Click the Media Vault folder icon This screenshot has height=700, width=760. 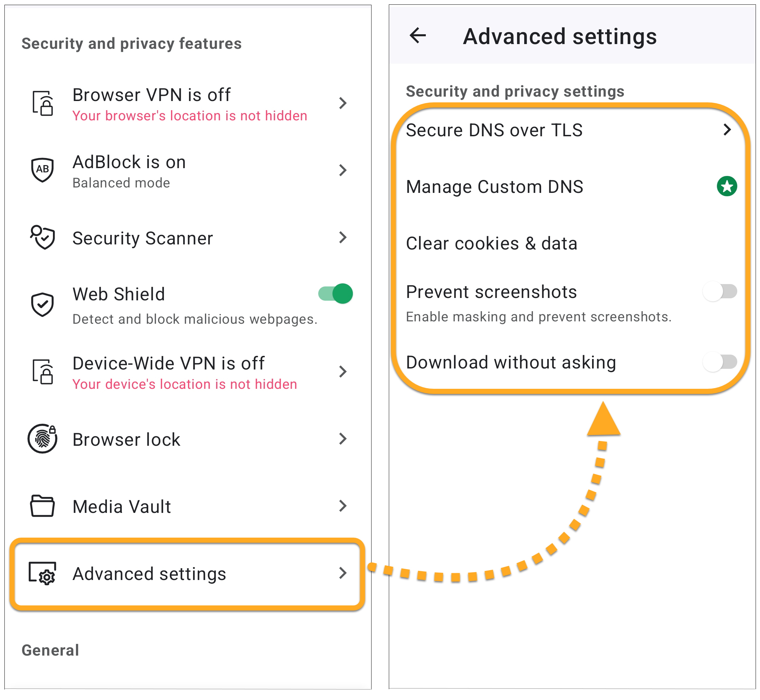tap(42, 506)
